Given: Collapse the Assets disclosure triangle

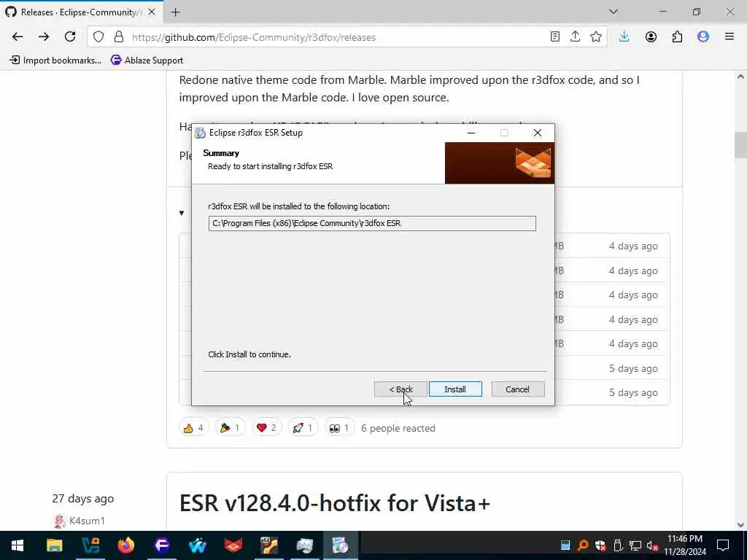Looking at the screenshot, I should (182, 213).
